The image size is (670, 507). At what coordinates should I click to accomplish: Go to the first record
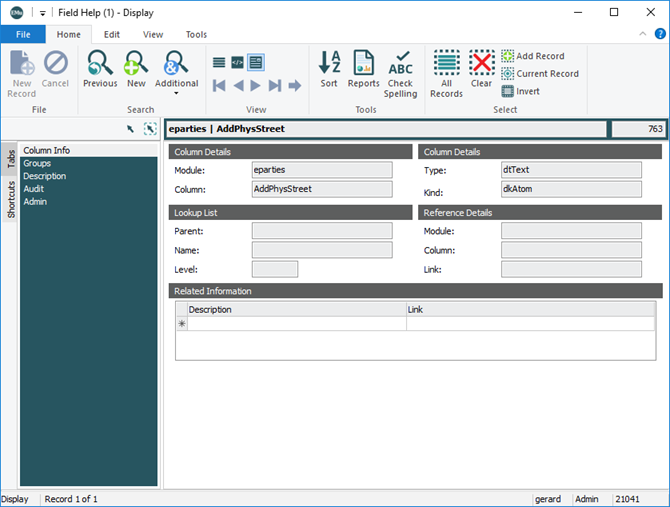(219, 86)
